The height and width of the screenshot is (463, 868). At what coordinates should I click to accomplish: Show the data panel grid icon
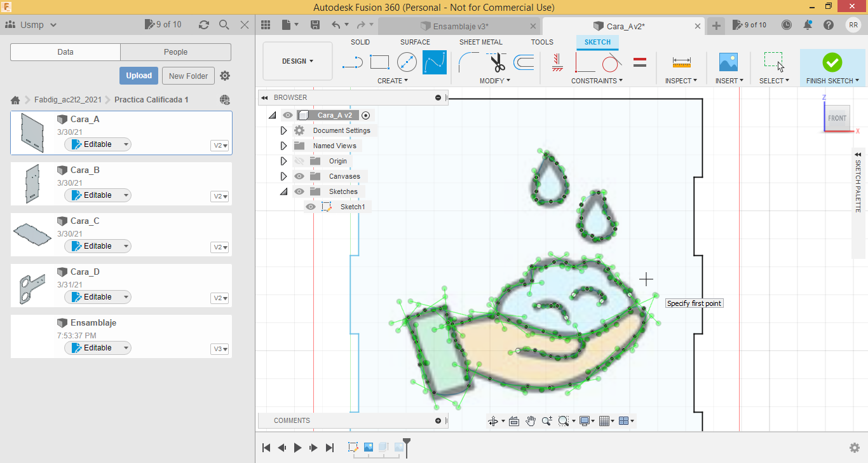point(266,25)
